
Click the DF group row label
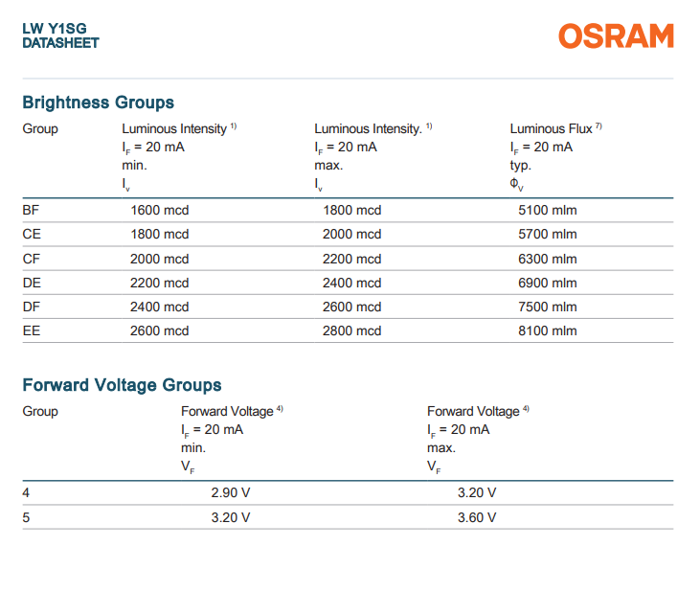click(32, 307)
